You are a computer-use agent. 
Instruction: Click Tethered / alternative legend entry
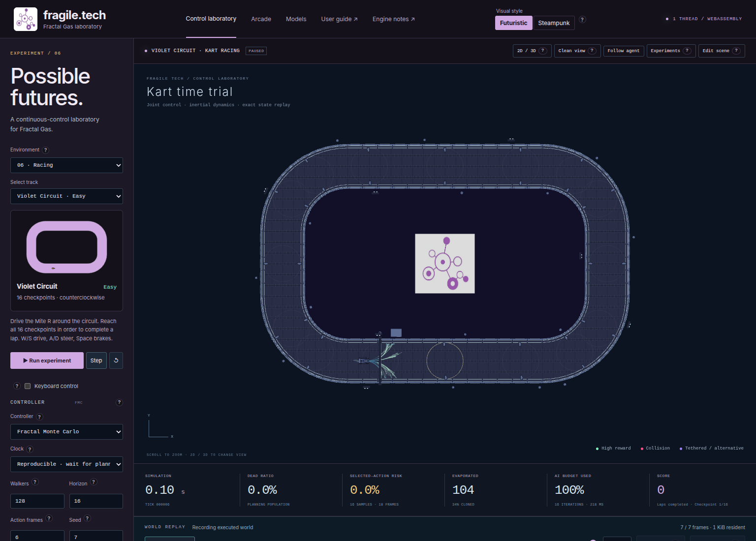point(711,449)
